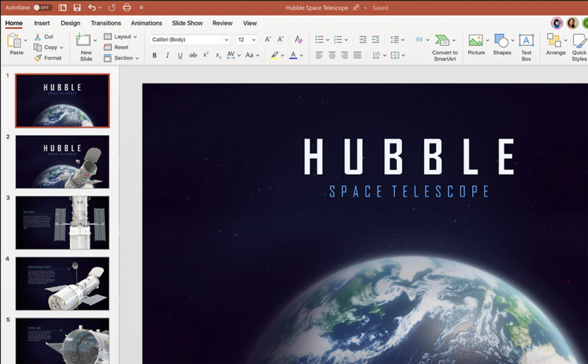Click the Redo arrow icon
588x364 pixels.
(x=112, y=8)
